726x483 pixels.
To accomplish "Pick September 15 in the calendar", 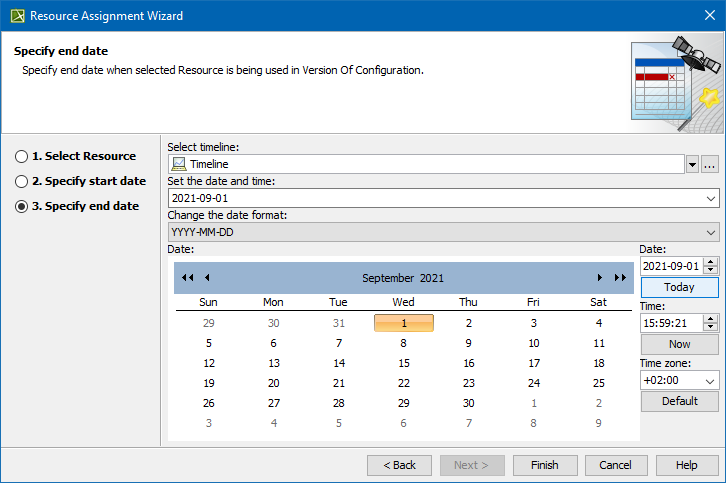I will pos(404,364).
